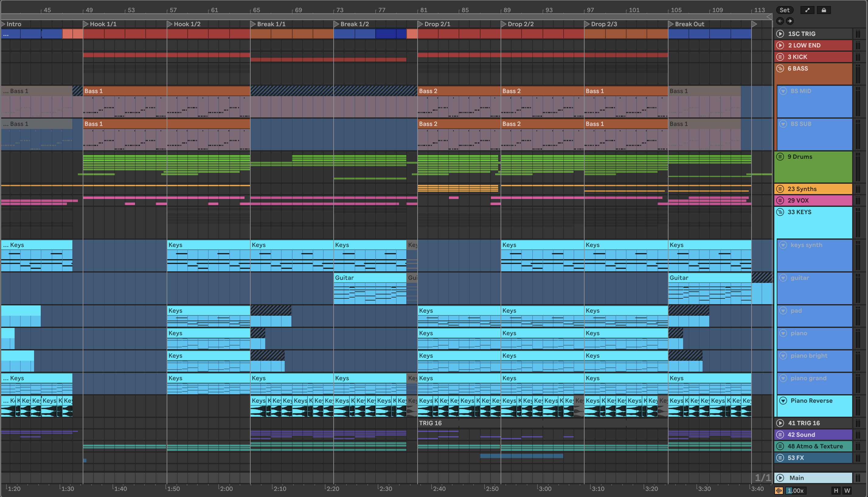Image resolution: width=868 pixels, height=497 pixels.
Task: Select the 48 Atmo & Texture track name
Action: (815, 446)
